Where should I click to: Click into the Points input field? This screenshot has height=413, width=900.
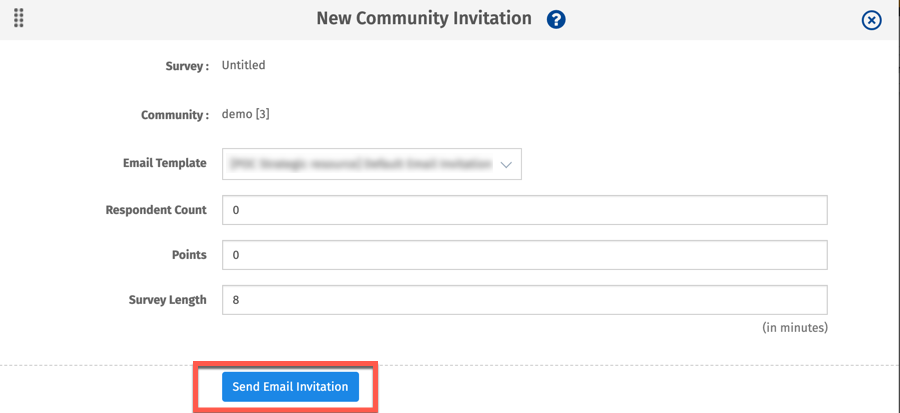(x=524, y=255)
